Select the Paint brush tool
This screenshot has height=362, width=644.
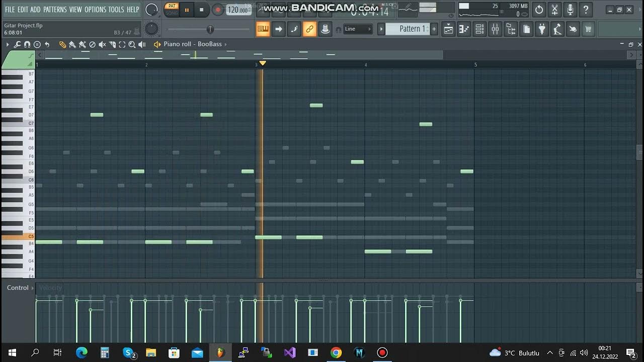click(72, 44)
